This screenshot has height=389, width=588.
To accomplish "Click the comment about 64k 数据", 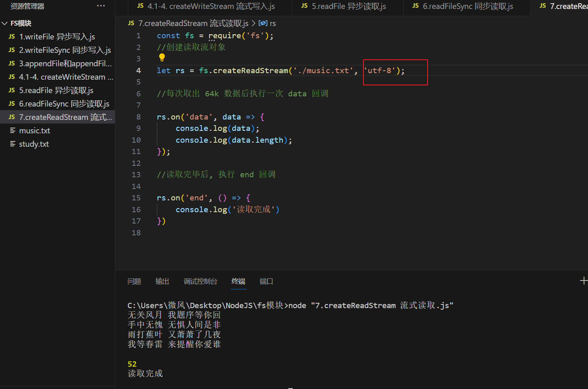I will (242, 94).
